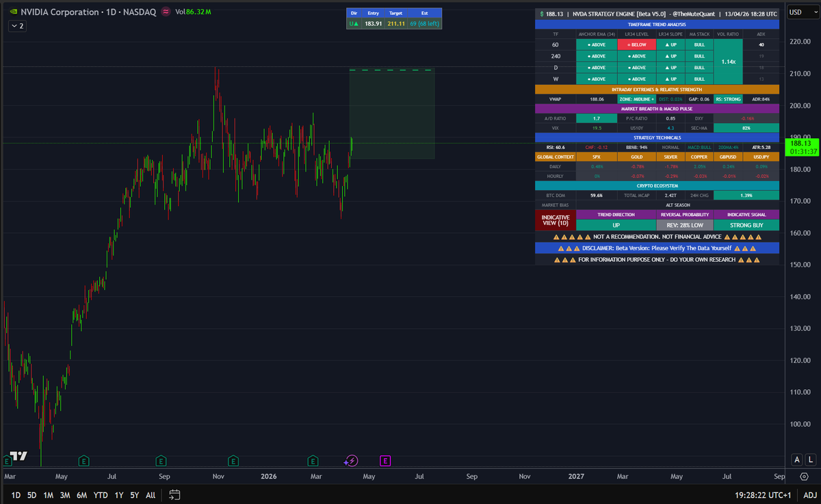Image resolution: width=821 pixels, height=504 pixels.
Task: Toggle the L logarithmic scale button
Action: click(x=810, y=460)
